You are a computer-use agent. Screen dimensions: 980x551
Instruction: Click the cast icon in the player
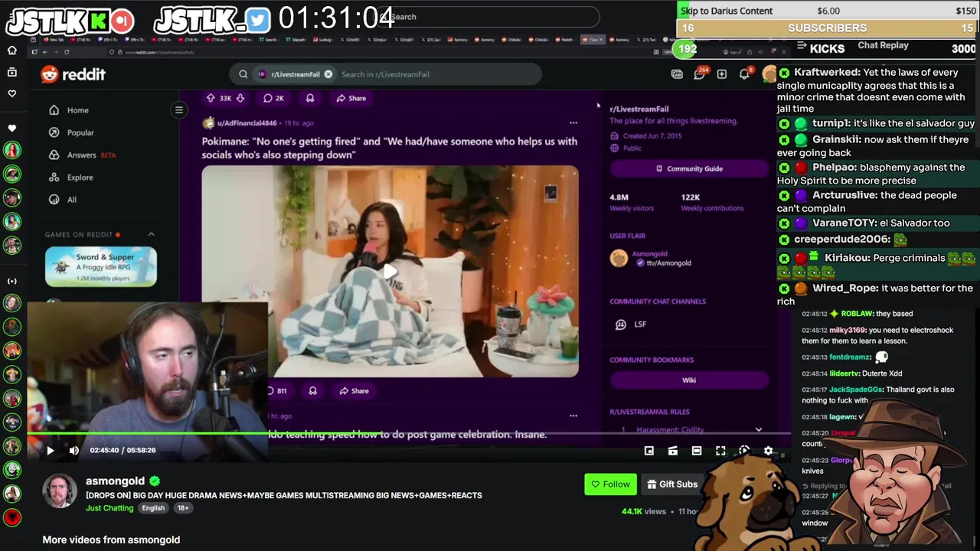pos(673,452)
